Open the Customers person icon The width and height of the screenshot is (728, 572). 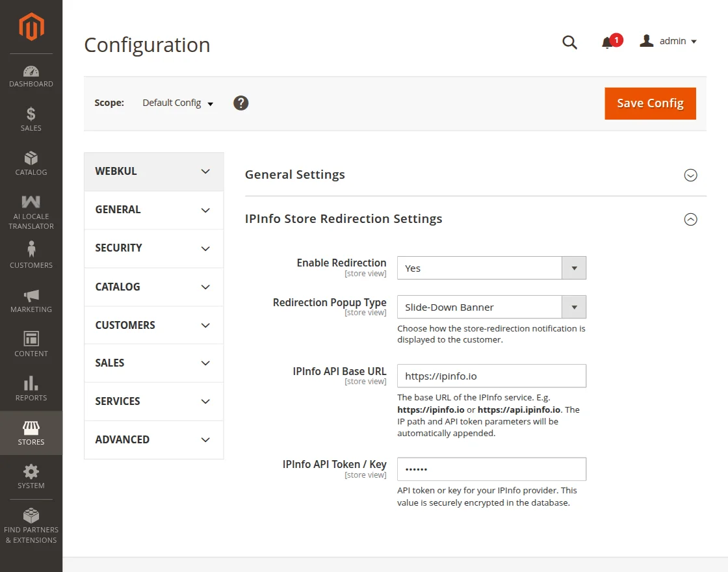(31, 249)
